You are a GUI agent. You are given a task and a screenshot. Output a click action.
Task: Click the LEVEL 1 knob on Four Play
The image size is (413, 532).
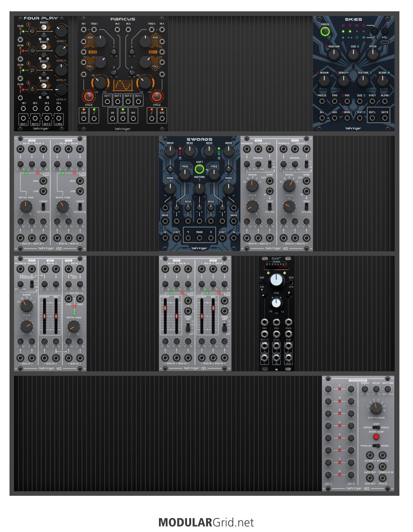pyautogui.click(x=61, y=31)
